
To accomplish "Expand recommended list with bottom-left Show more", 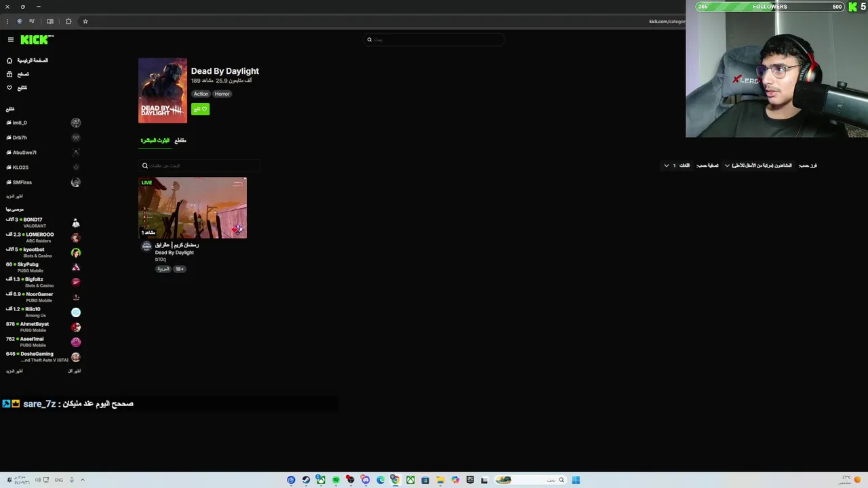I will pyautogui.click(x=14, y=371).
